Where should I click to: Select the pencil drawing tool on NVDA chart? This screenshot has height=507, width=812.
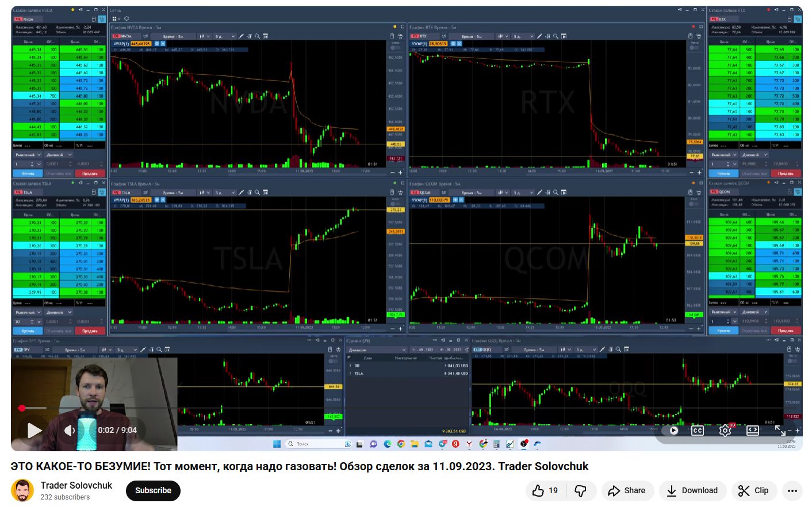pyautogui.click(x=242, y=36)
